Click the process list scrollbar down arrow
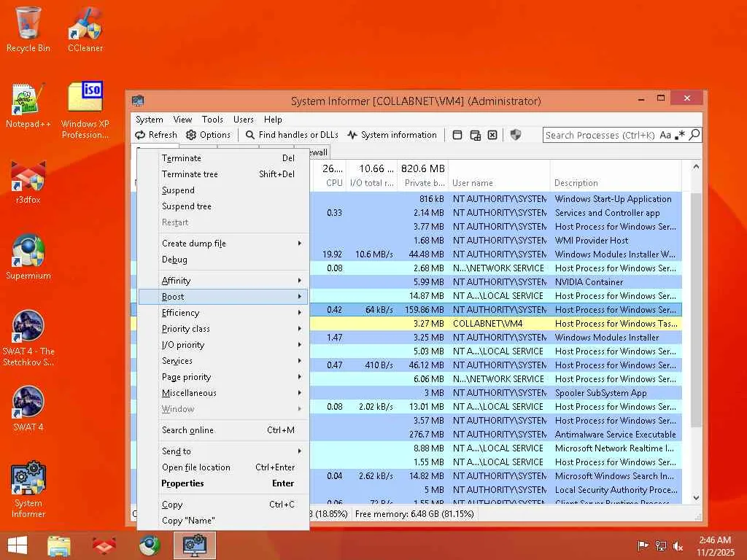This screenshot has height=560, width=747. coord(696,497)
